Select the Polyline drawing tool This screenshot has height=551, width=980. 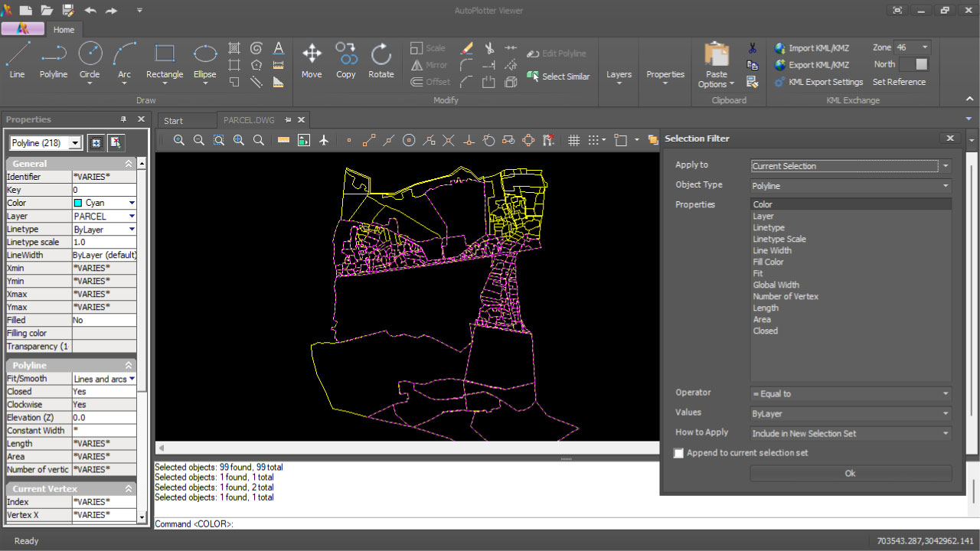pos(54,60)
